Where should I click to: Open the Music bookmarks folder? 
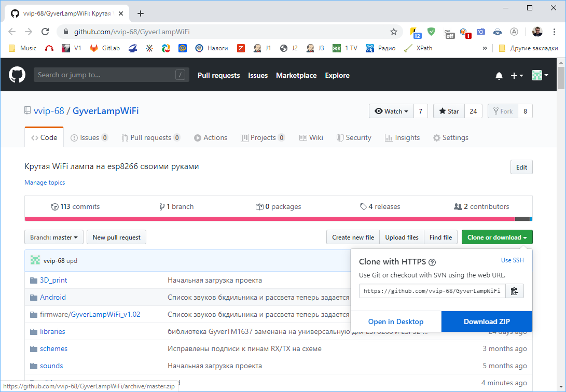point(22,48)
